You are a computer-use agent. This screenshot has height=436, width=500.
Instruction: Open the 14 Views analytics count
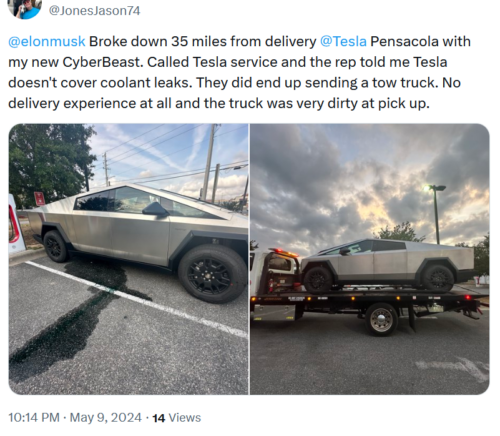(177, 417)
